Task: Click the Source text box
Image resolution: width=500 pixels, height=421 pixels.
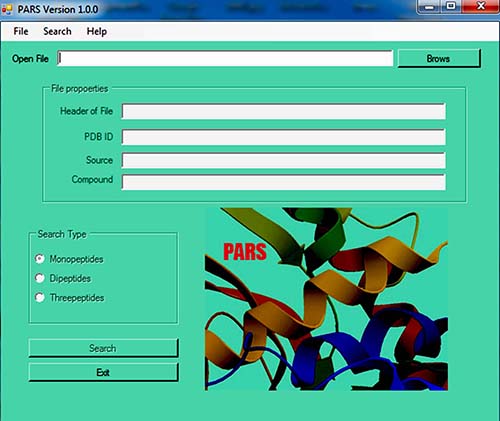Action: point(284,160)
